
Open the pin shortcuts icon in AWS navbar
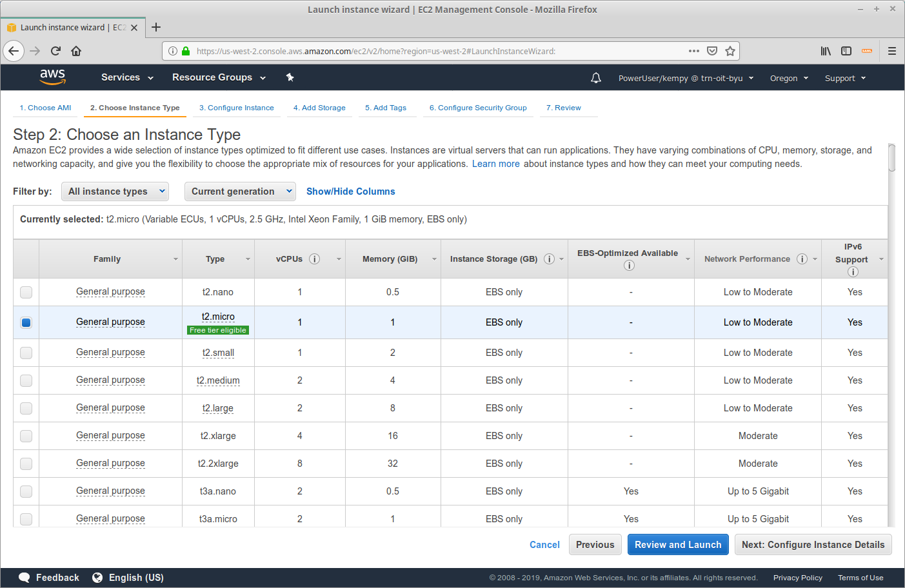[x=290, y=77]
